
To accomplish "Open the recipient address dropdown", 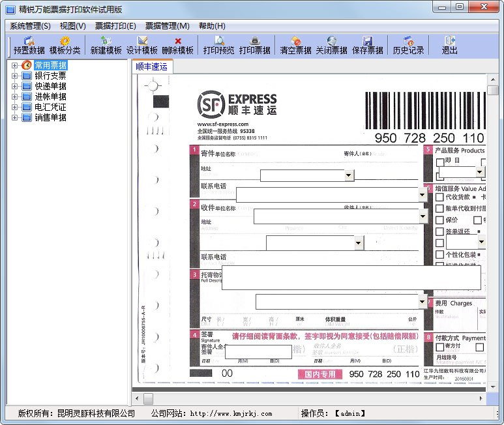I will tap(359, 243).
